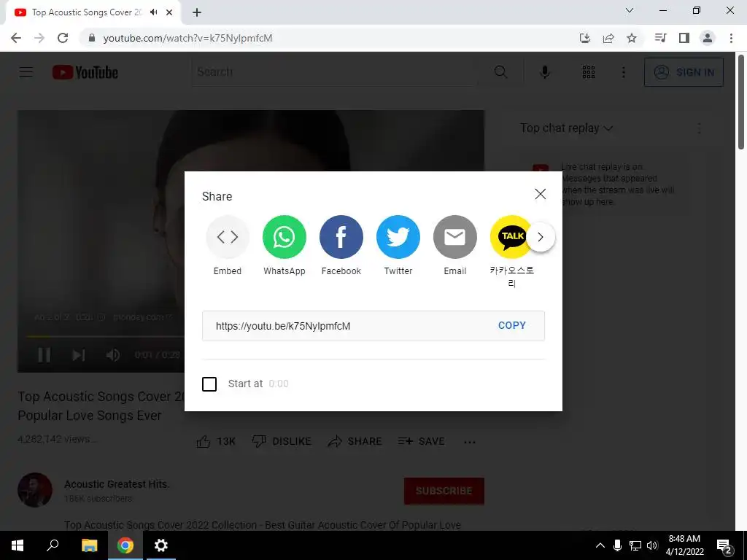747x560 pixels.
Task: Open the tab search dropdown arrow
Action: 630,10
